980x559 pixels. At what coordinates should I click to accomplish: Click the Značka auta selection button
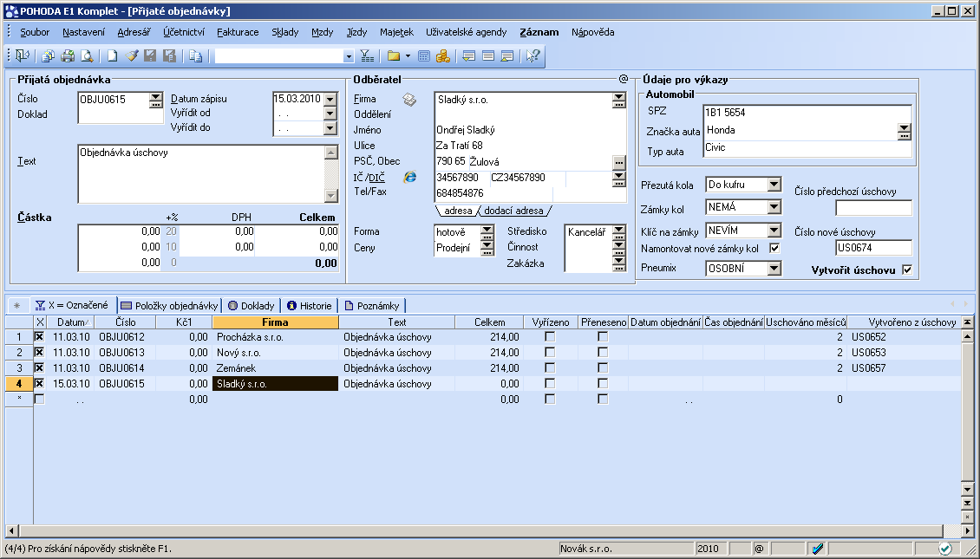point(904,131)
